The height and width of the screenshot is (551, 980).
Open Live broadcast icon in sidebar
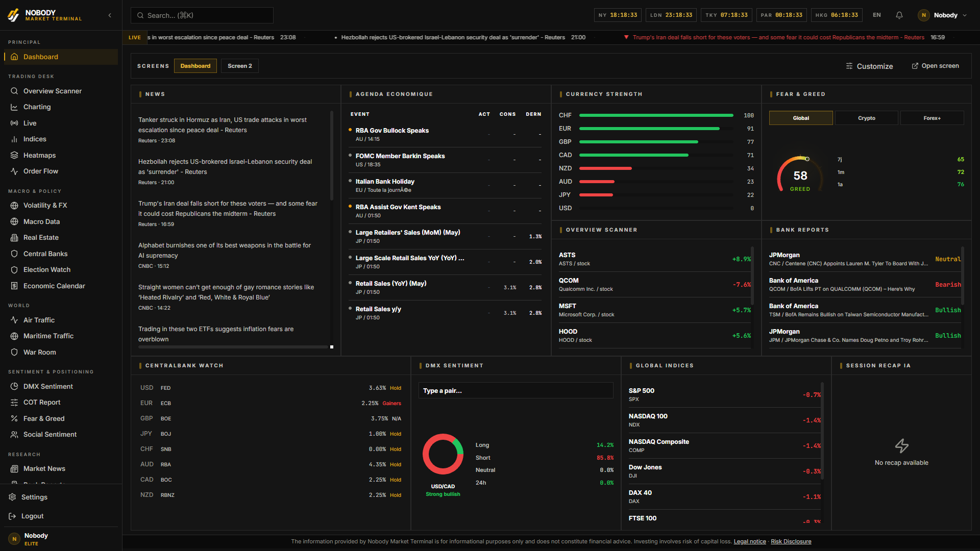(x=14, y=123)
